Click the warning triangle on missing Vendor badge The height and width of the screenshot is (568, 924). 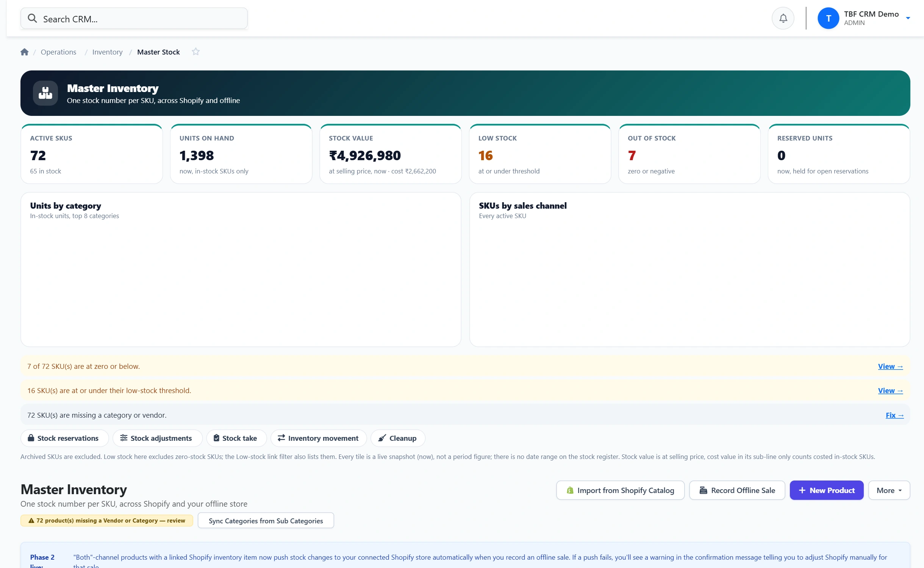pos(31,521)
